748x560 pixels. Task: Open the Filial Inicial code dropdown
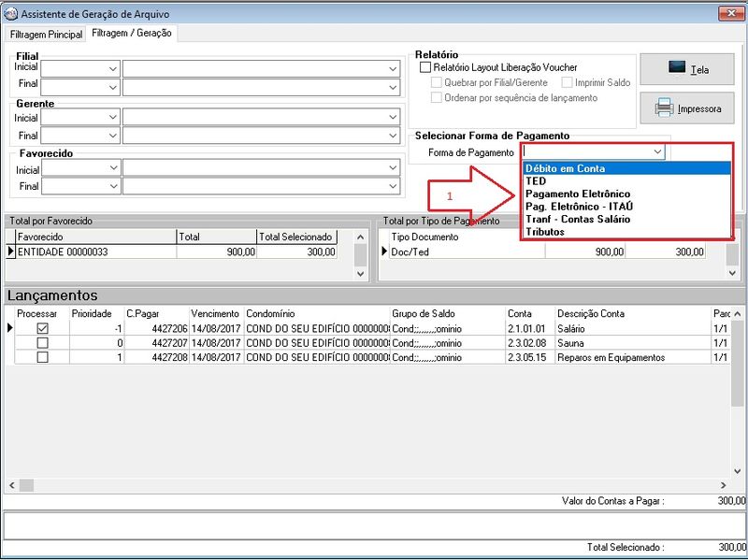tap(112, 69)
